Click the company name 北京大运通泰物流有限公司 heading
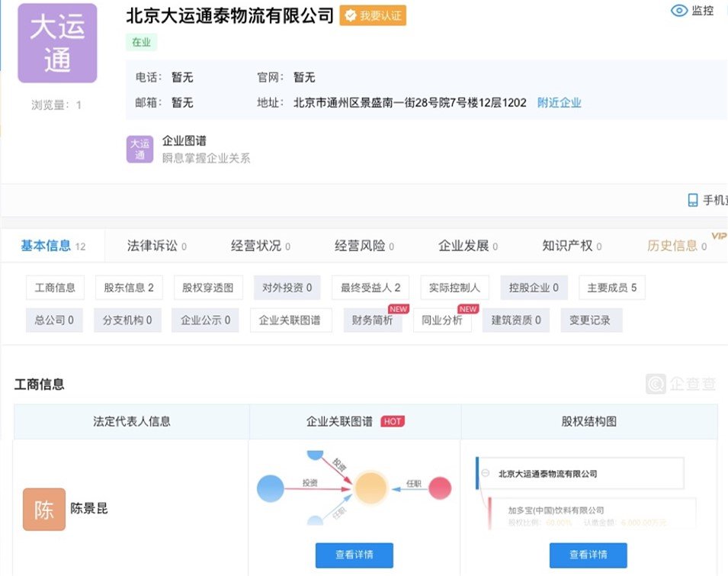Image resolution: width=728 pixels, height=576 pixels. coord(229,16)
